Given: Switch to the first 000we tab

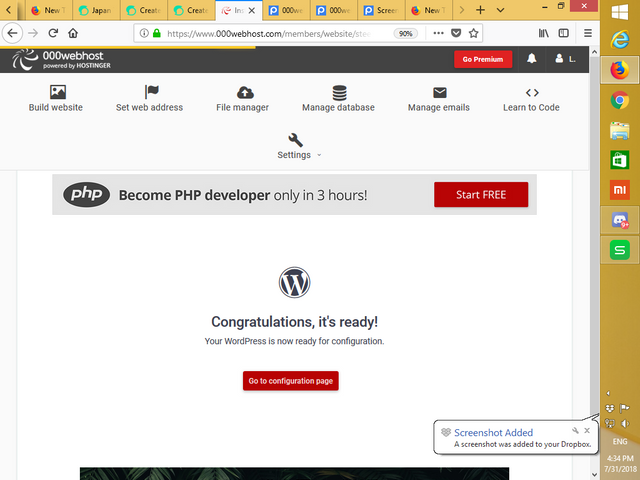Looking at the screenshot, I should pos(287,10).
